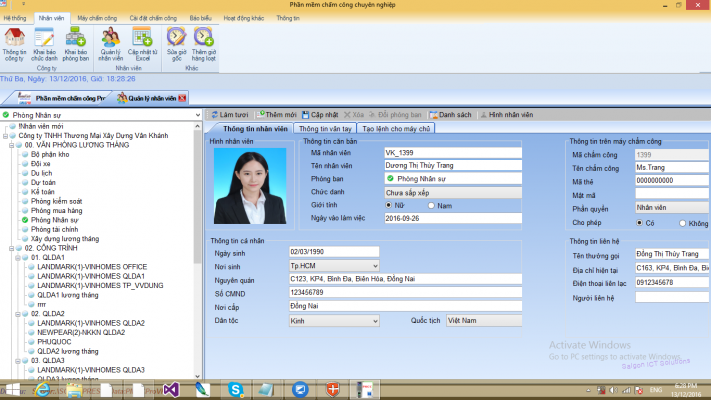The image size is (711, 400).
Task: Click Xóa delete toolbar button
Action: tap(354, 115)
